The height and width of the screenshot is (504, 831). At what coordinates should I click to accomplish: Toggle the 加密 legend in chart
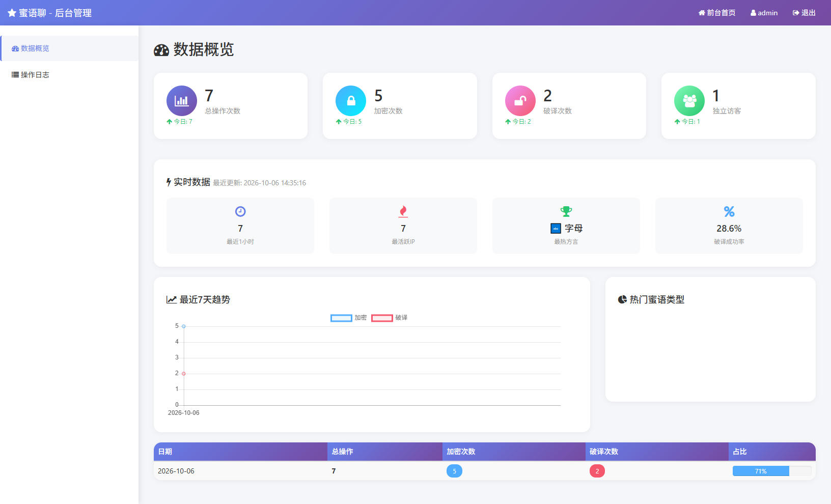[x=349, y=318]
